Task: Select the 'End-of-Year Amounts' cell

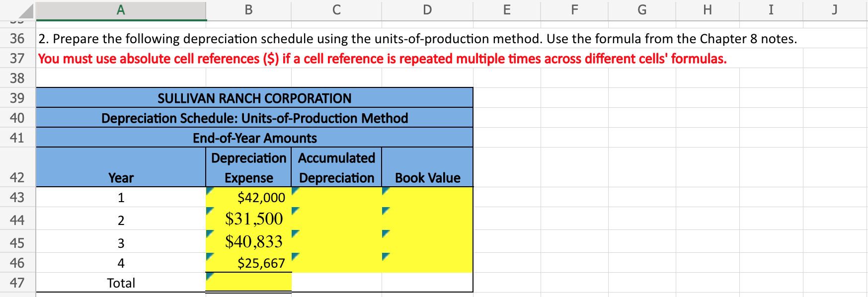Action: (x=254, y=138)
